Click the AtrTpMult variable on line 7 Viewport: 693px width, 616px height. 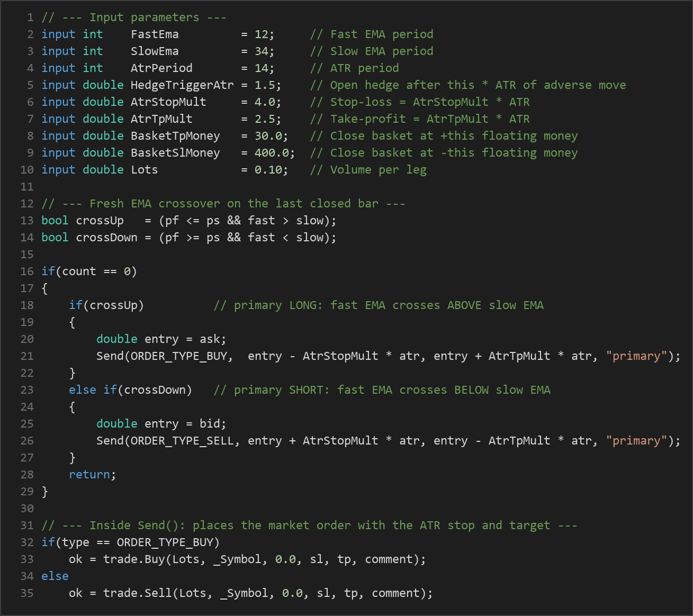(x=161, y=119)
